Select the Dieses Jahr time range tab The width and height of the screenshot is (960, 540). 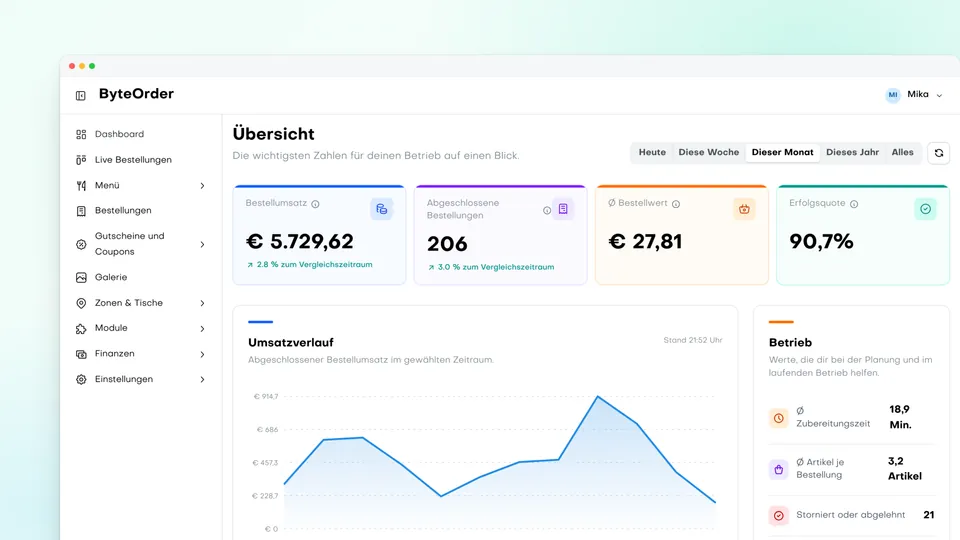(852, 152)
